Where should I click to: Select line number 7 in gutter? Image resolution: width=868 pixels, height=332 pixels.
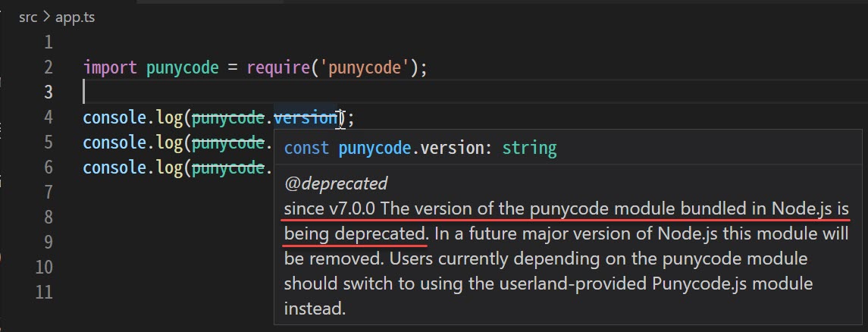point(48,192)
